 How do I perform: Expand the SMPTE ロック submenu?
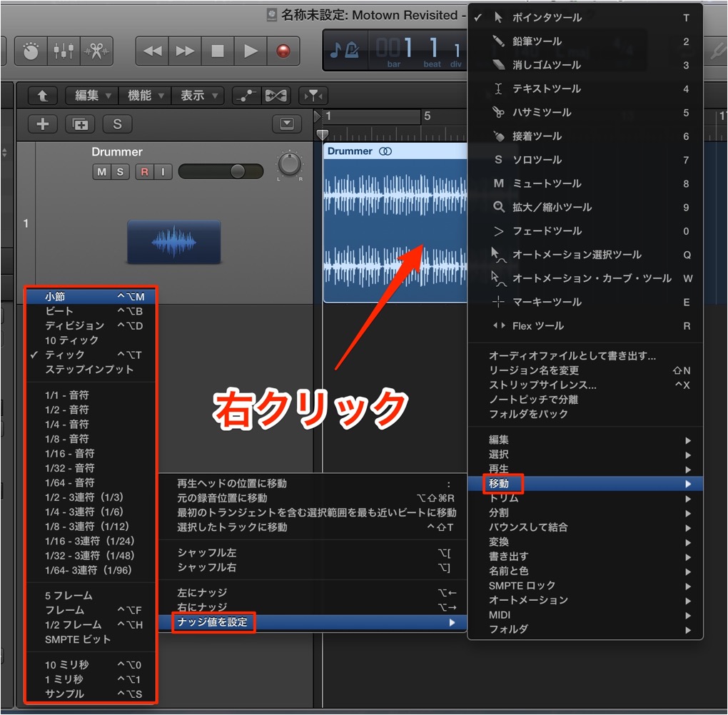pos(585,585)
